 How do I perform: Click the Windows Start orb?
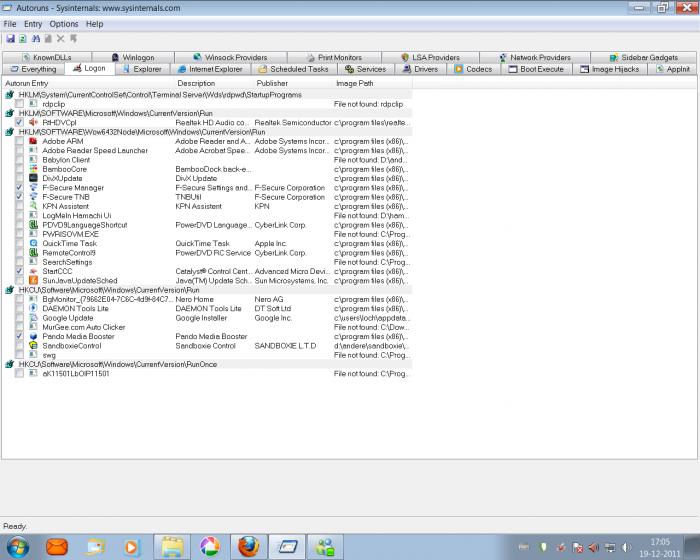(x=18, y=547)
